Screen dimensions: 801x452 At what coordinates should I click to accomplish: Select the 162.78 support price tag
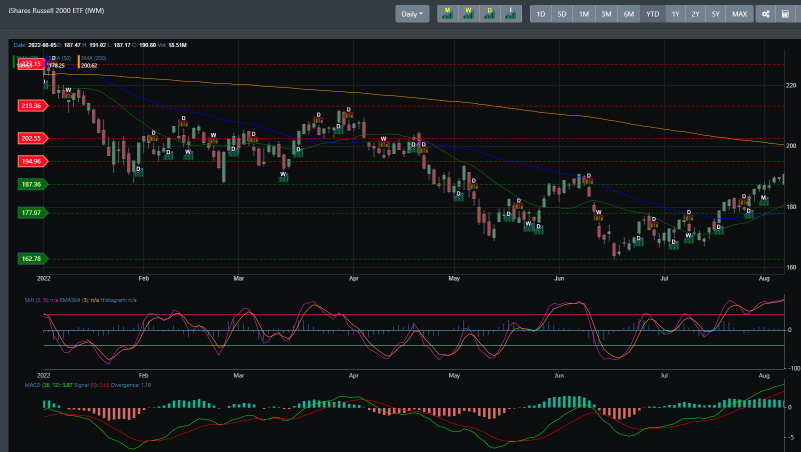coord(32,259)
